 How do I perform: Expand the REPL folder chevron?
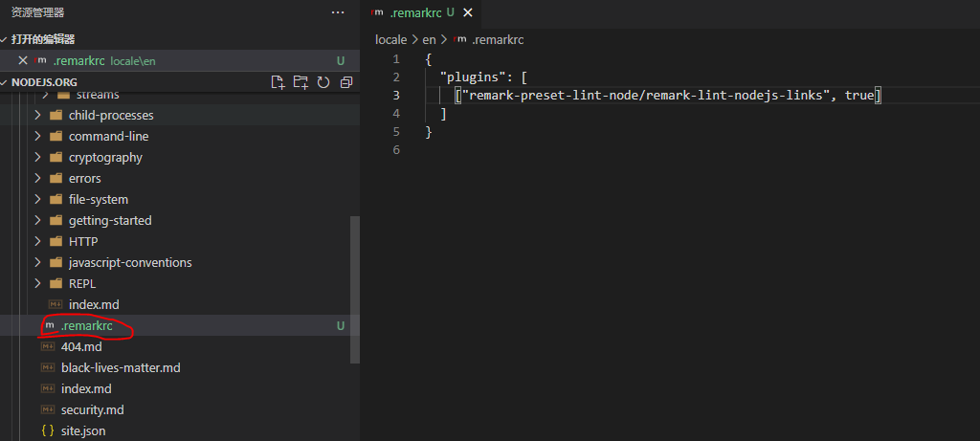37,283
